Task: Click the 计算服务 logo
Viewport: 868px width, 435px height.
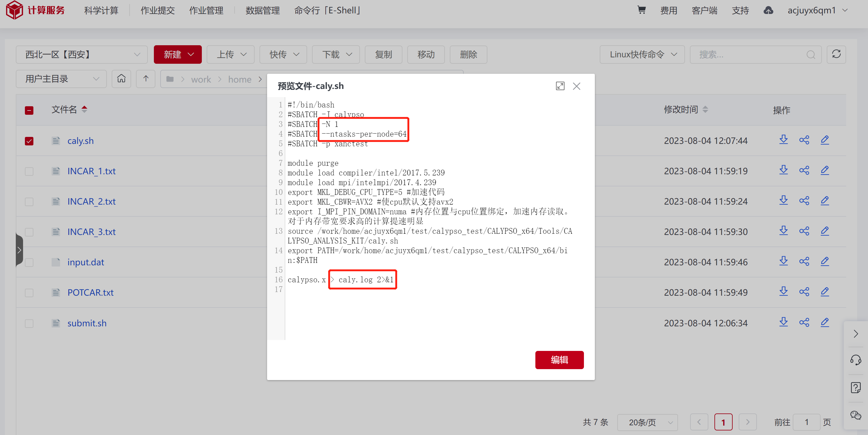Action: (36, 10)
